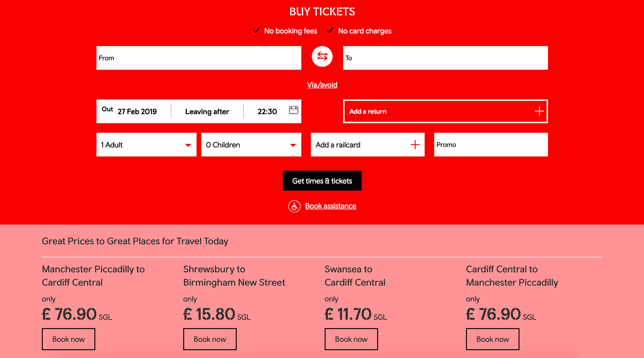Click the To station input field
Screen dimensions: 644x358
[x=445, y=58]
